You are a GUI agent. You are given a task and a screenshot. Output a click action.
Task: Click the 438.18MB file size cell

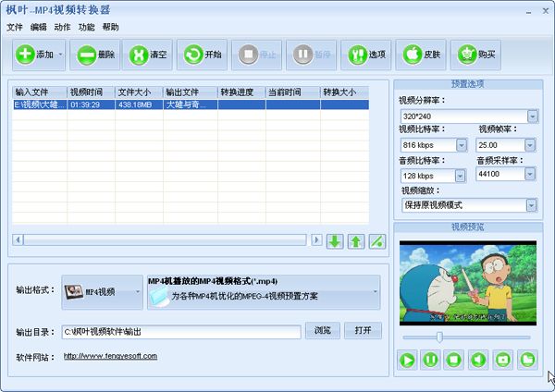[x=139, y=104]
